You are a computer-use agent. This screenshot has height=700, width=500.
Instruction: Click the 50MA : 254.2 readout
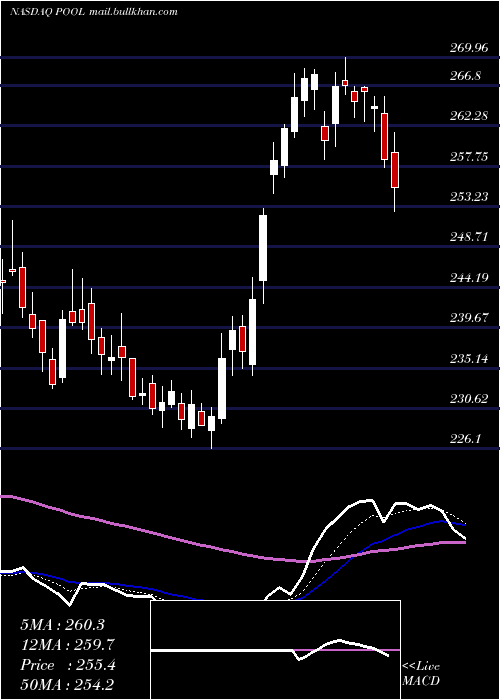point(67,685)
